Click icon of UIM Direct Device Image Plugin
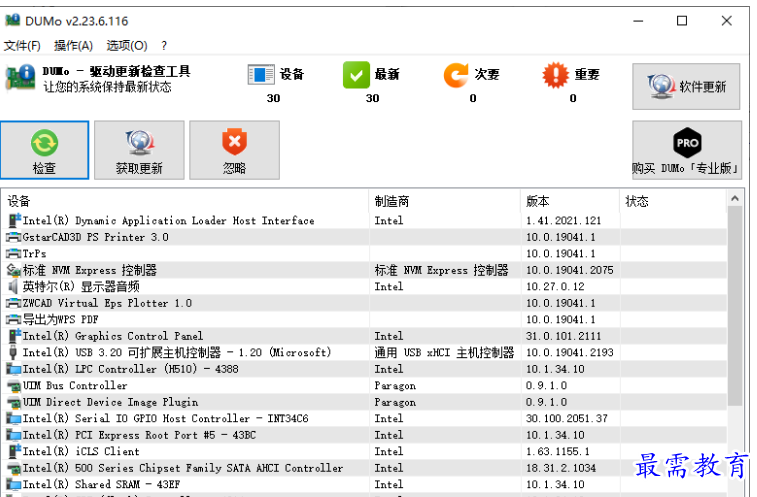The image size is (757, 497). click(x=14, y=402)
